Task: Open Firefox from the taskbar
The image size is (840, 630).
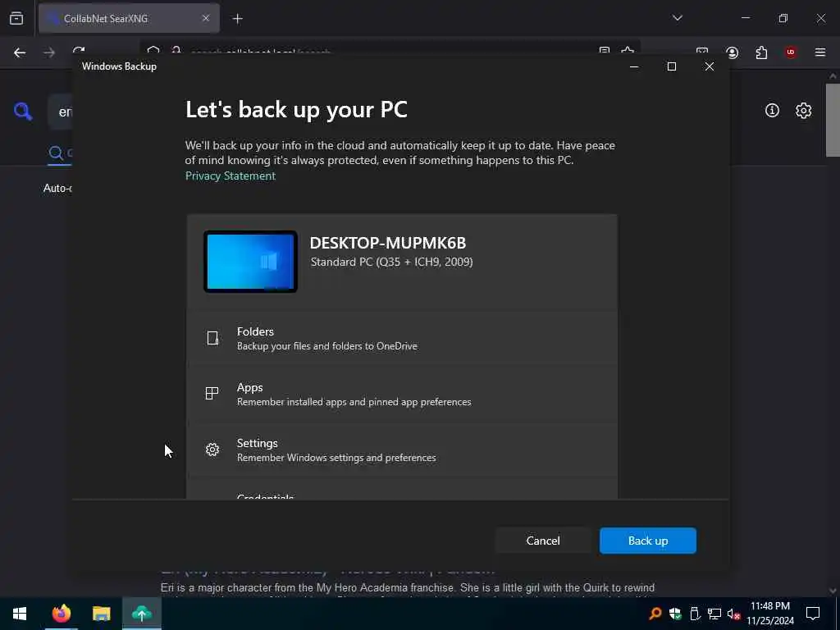Action: click(x=61, y=614)
